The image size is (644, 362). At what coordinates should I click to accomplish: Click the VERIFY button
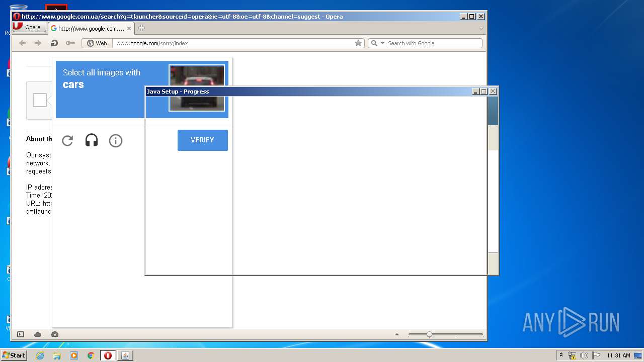[203, 140]
